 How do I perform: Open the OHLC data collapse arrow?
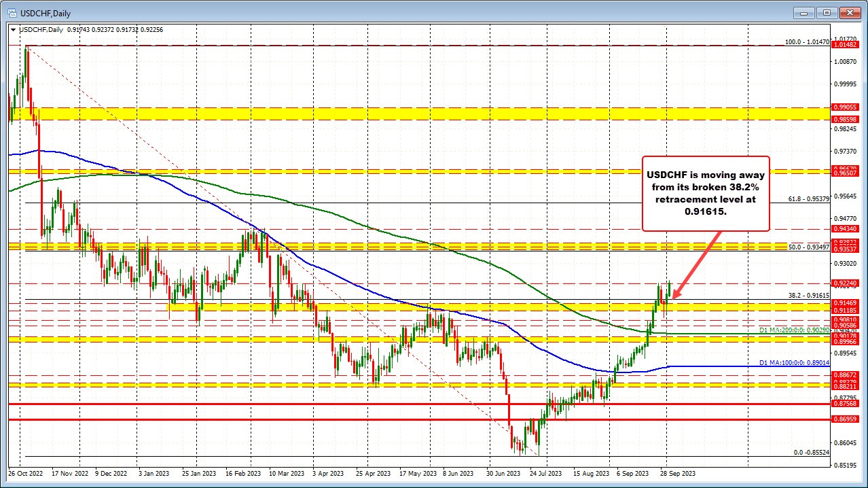coord(13,30)
